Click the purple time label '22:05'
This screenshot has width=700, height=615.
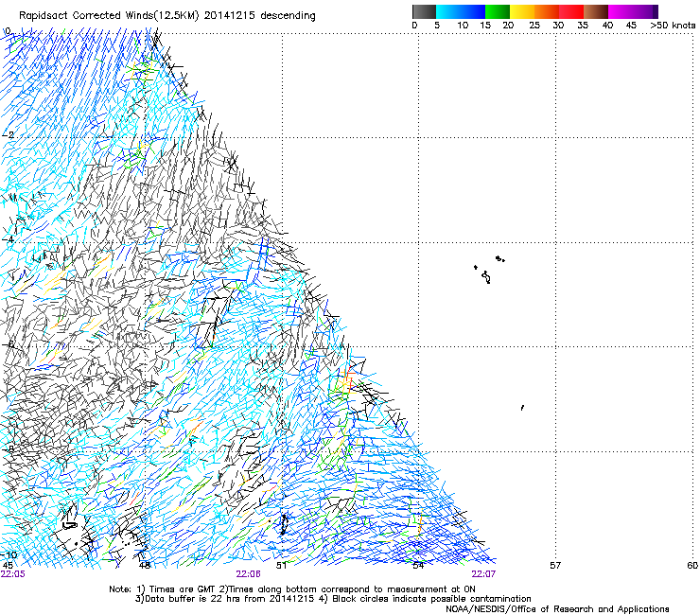coord(13,574)
